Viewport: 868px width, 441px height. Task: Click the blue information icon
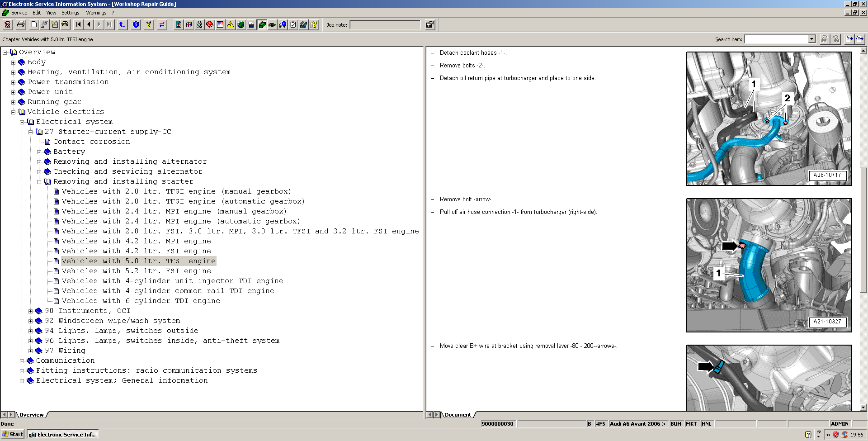click(x=136, y=24)
